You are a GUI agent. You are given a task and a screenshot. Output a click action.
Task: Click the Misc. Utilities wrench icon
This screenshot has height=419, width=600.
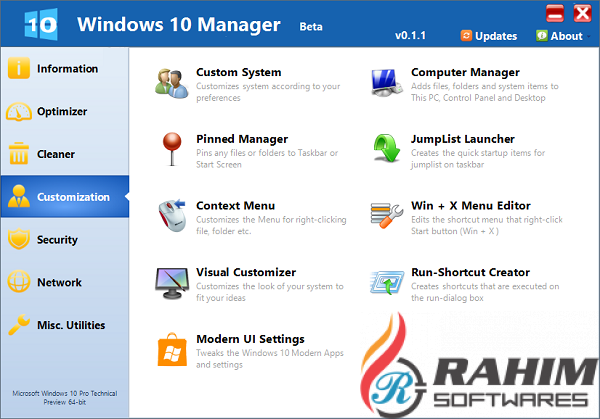(x=18, y=324)
